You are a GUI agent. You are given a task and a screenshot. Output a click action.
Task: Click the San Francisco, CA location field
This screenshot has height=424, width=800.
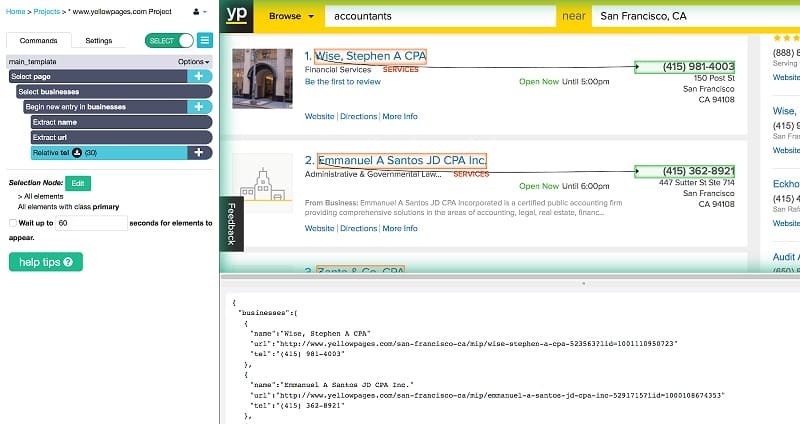pos(696,16)
